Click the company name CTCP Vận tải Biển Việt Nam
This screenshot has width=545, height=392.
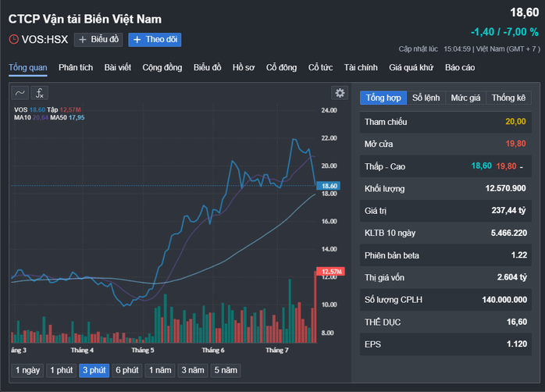[85, 19]
